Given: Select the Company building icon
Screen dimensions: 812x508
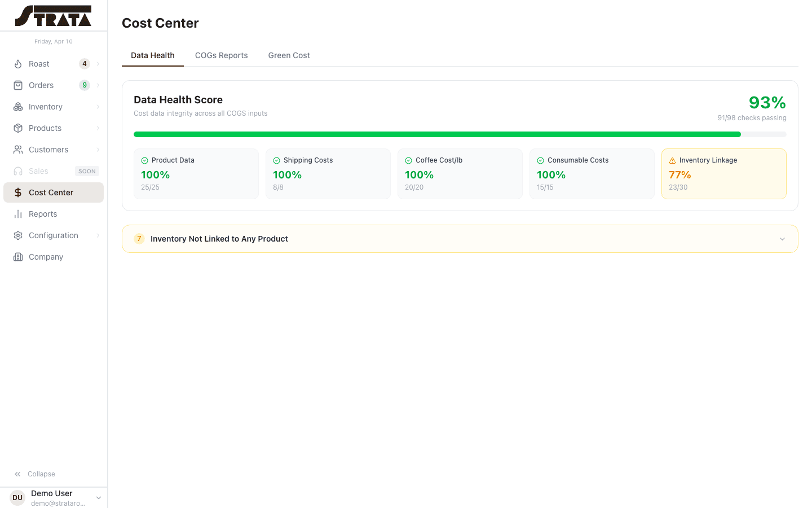Looking at the screenshot, I should (x=17, y=257).
